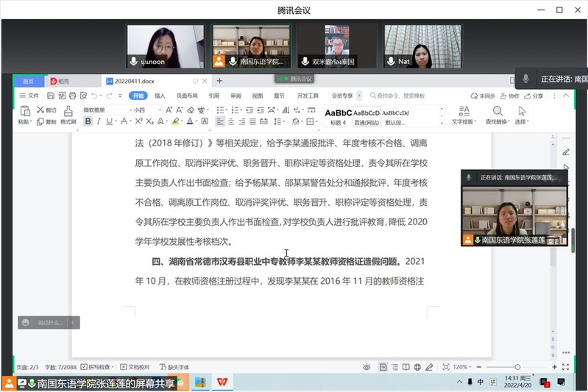This screenshot has width=588, height=392.
Task: Click the cut scissors icon
Action: click(39, 110)
